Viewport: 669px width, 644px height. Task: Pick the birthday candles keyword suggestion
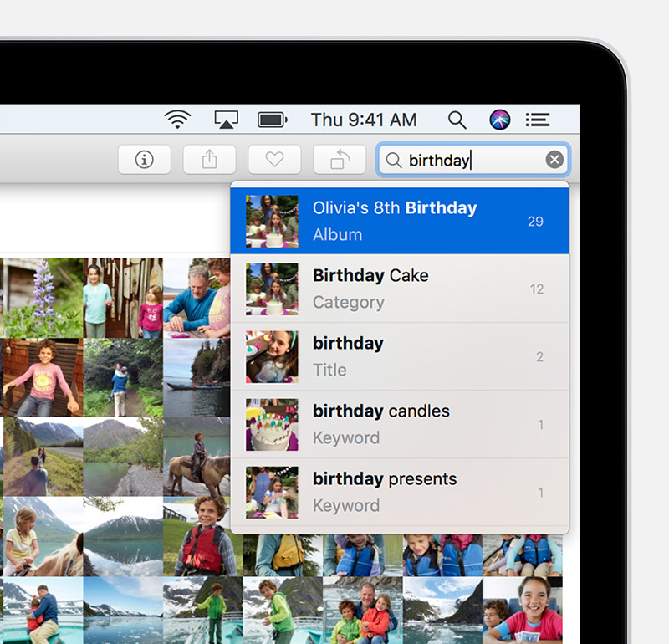(400, 424)
